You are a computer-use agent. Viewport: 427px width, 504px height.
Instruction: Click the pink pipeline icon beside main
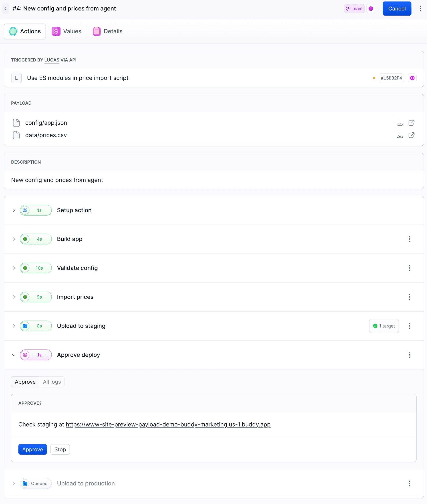pyautogui.click(x=371, y=8)
